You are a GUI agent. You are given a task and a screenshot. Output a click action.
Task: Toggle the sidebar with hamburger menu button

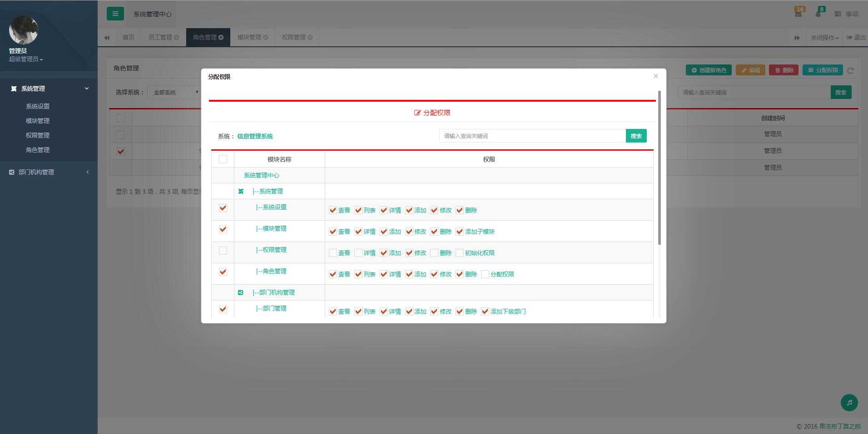115,14
